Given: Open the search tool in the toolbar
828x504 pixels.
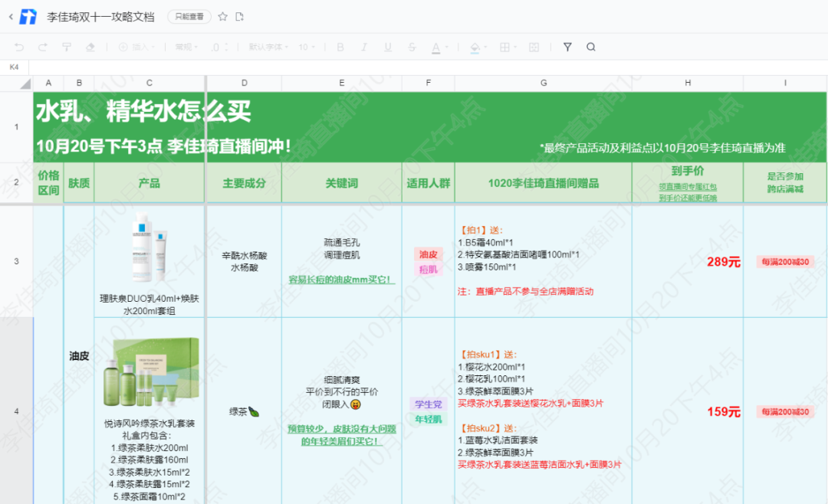Looking at the screenshot, I should point(591,47).
